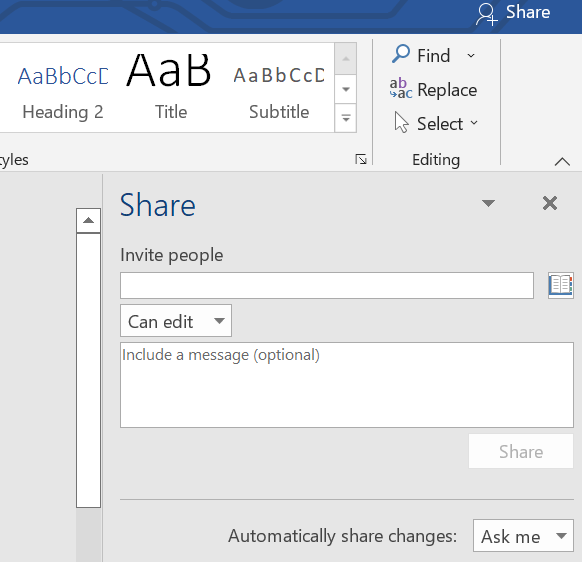
Task: Click the Replace icon in Editing group
Action: [x=400, y=88]
